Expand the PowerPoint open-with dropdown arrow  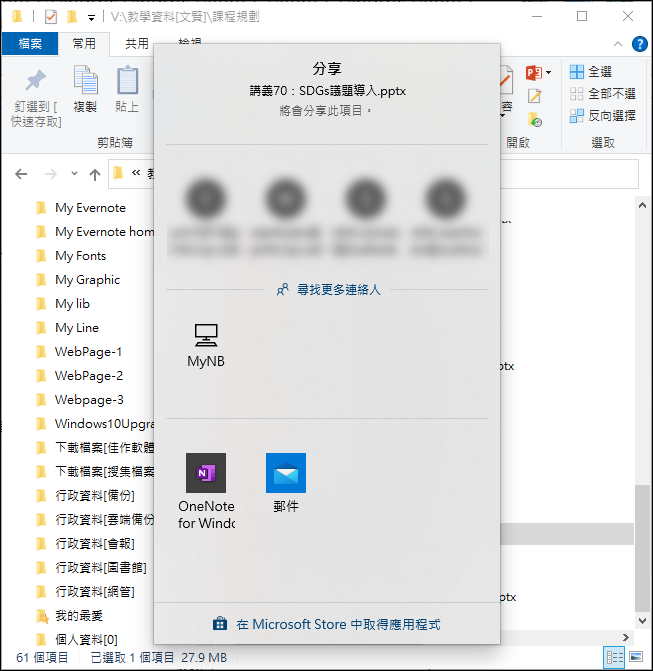(548, 73)
